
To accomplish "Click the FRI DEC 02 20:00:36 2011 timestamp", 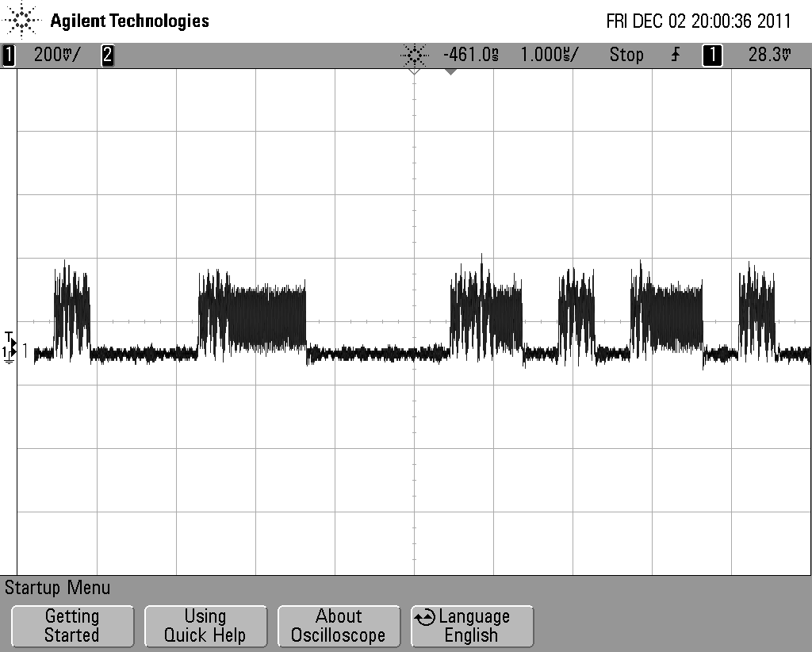I will point(699,21).
